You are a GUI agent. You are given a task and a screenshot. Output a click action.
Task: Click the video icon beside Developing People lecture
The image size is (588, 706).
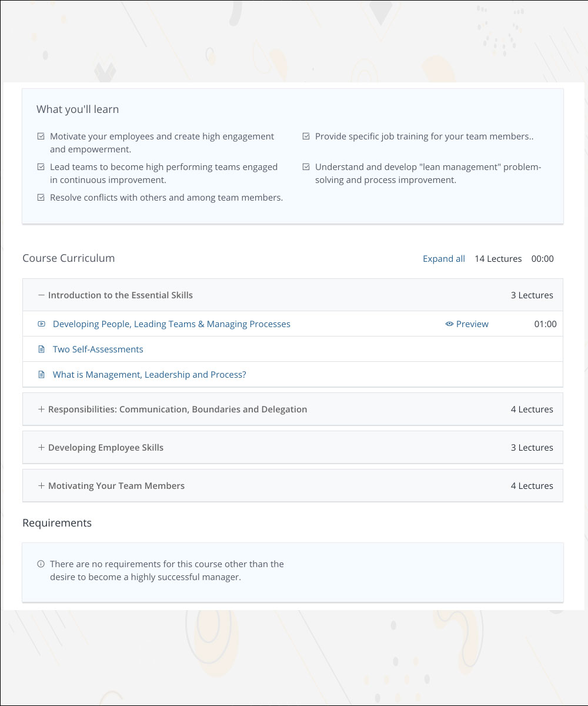41,324
